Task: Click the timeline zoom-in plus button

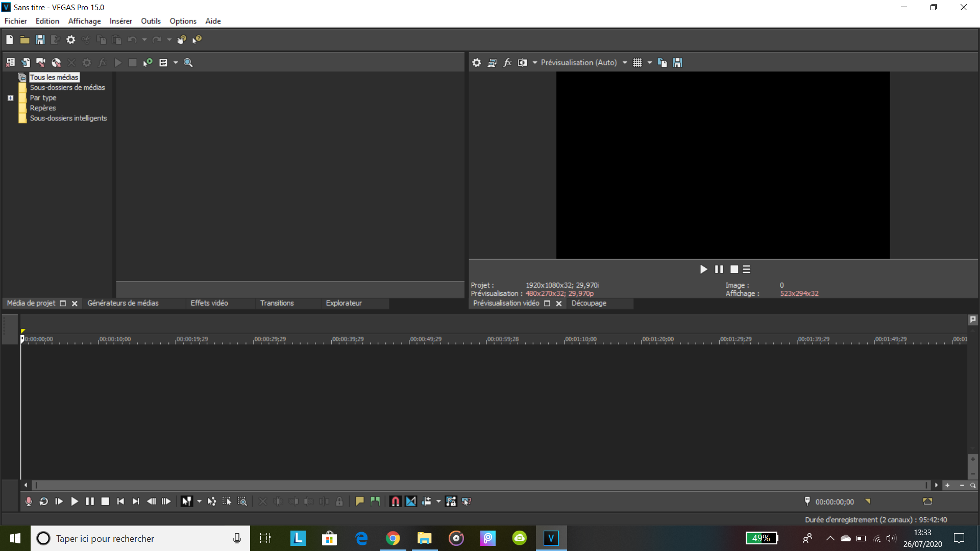Action: click(x=947, y=486)
